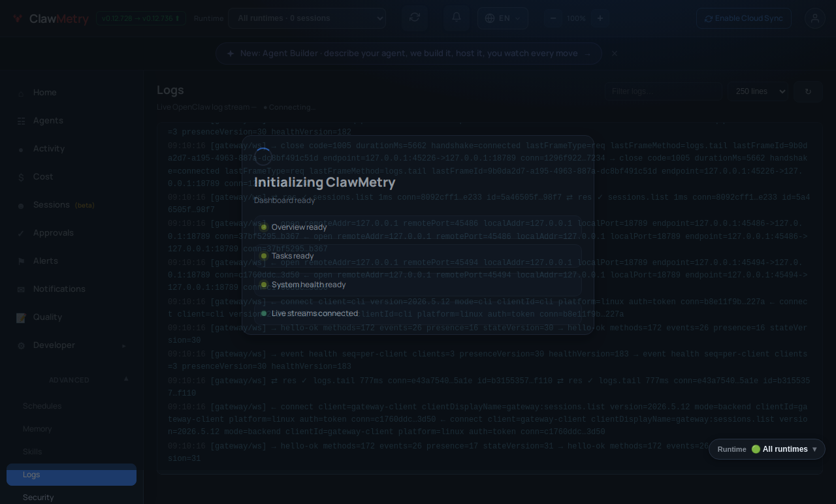Click the globe icon beside EN
Viewport: 836px width, 504px height.
(490, 18)
